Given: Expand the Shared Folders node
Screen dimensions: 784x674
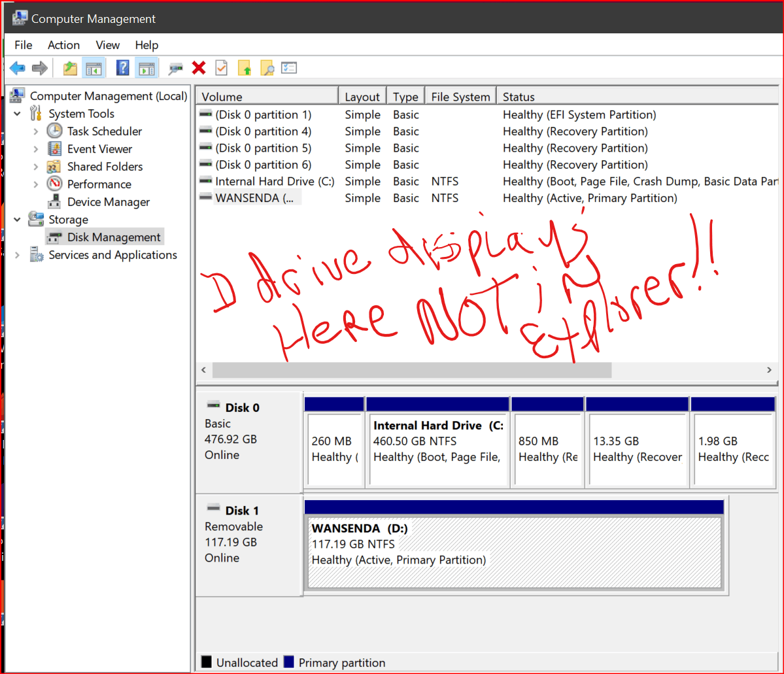Looking at the screenshot, I should click(35, 167).
